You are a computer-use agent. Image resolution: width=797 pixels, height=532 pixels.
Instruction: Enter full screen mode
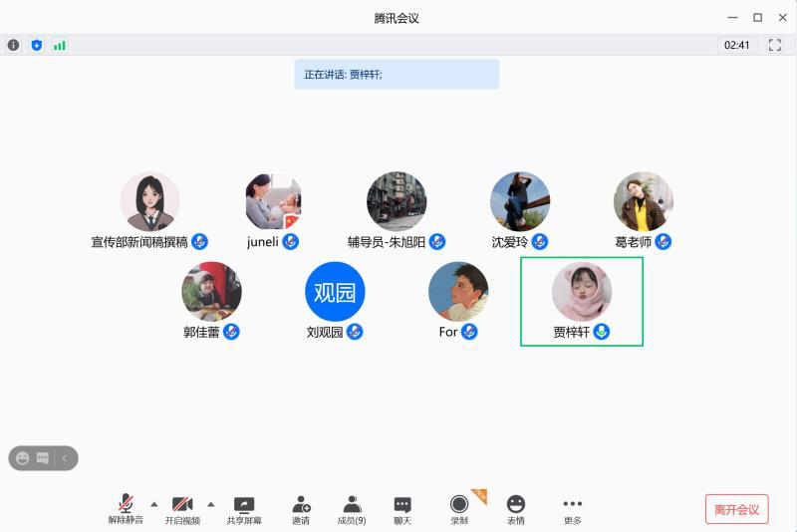coord(775,45)
